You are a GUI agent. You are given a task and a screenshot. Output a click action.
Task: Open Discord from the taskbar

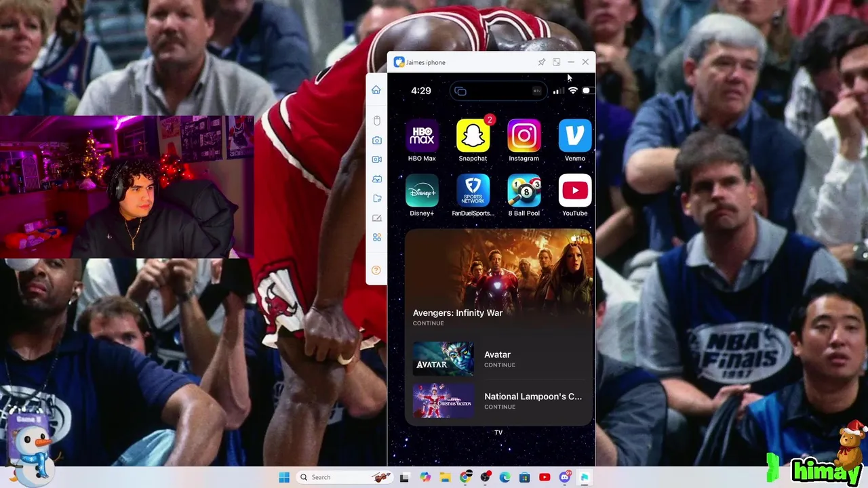point(564,477)
